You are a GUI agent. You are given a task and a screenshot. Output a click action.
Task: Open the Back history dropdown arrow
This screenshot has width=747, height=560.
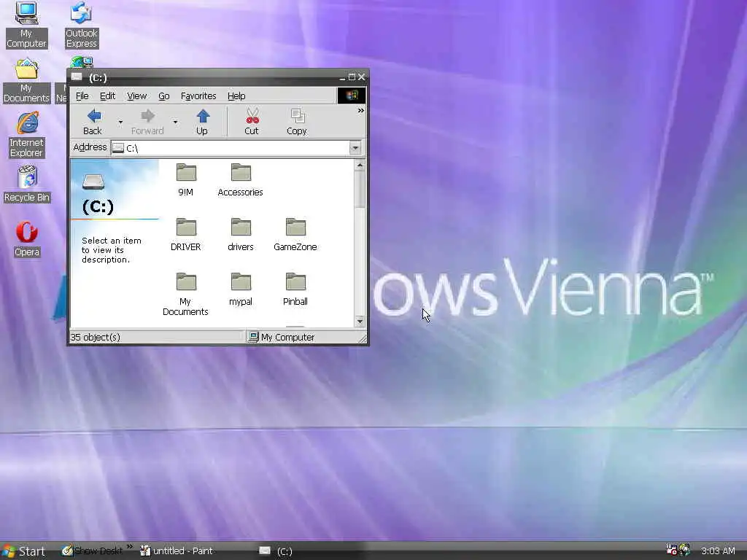[120, 122]
